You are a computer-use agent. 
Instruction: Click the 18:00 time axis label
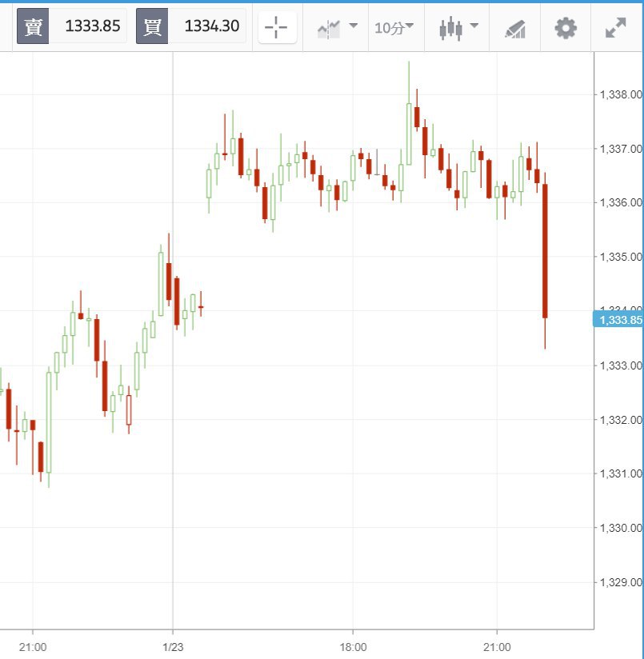[x=353, y=646]
